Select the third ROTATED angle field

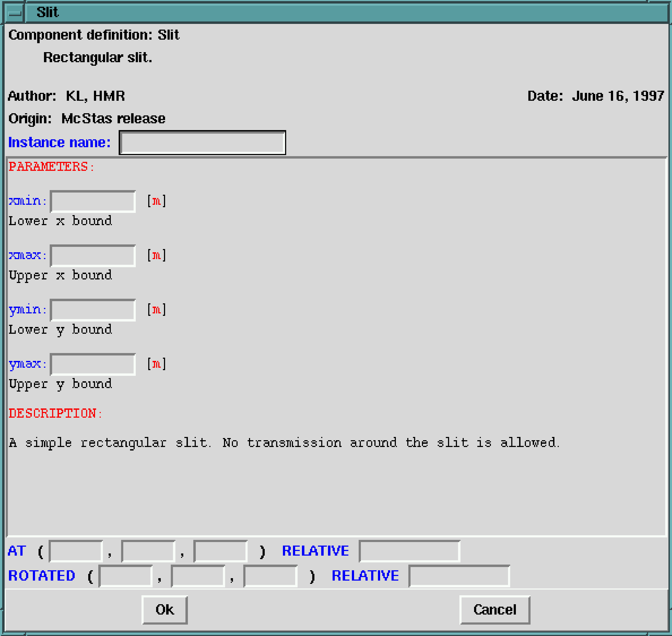click(270, 576)
